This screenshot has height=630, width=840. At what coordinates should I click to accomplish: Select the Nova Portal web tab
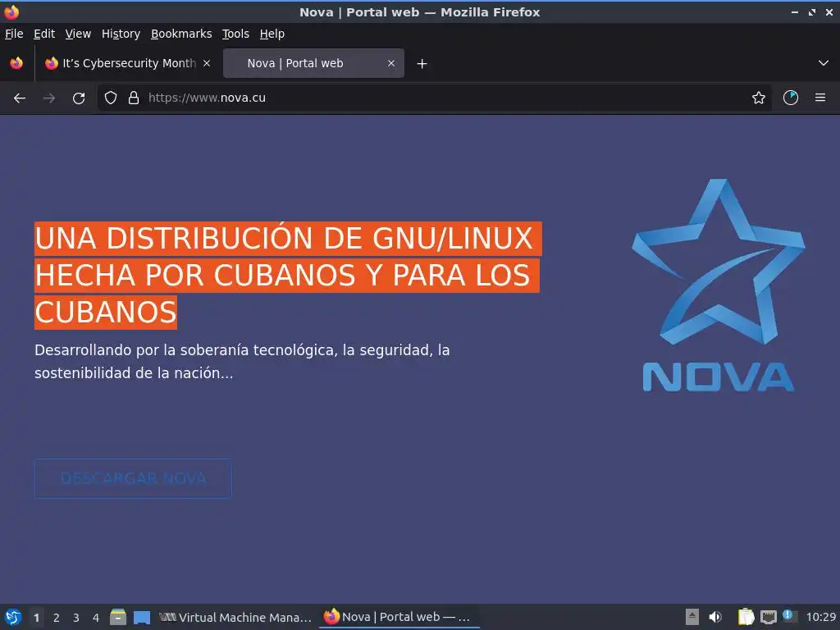[313, 63]
